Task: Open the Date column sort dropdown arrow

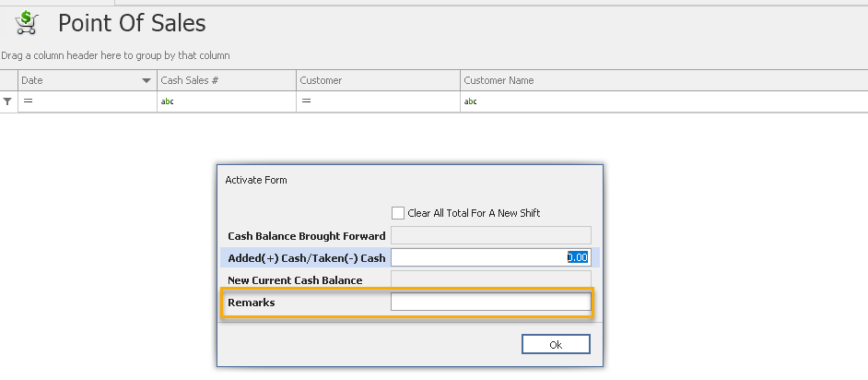Action: pyautogui.click(x=147, y=81)
